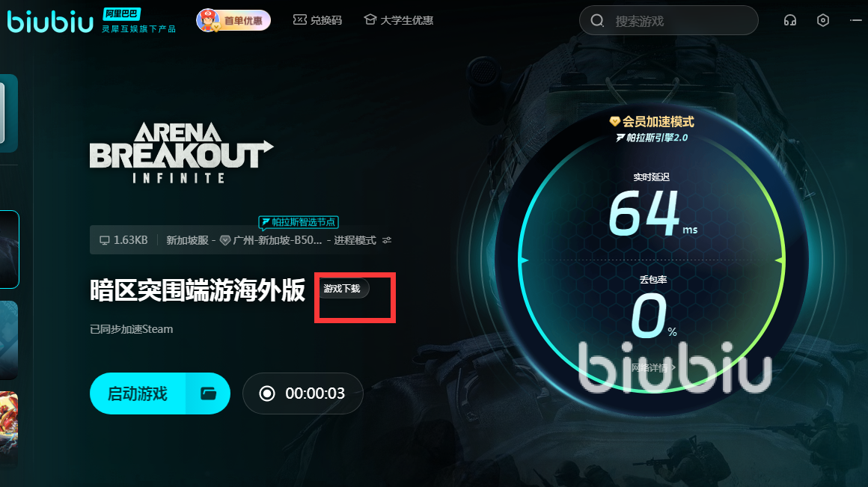
Task: Open node switch settings sliders icon
Action: pyautogui.click(x=387, y=240)
